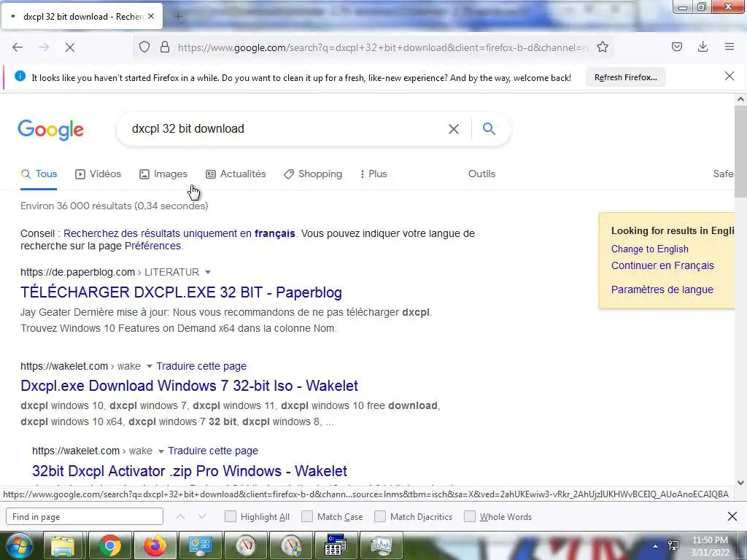Click the taskbar clock showing 11:50 PM

point(710,546)
